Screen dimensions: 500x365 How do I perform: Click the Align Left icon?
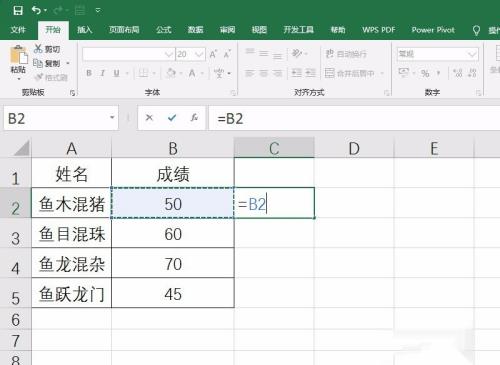click(x=250, y=73)
